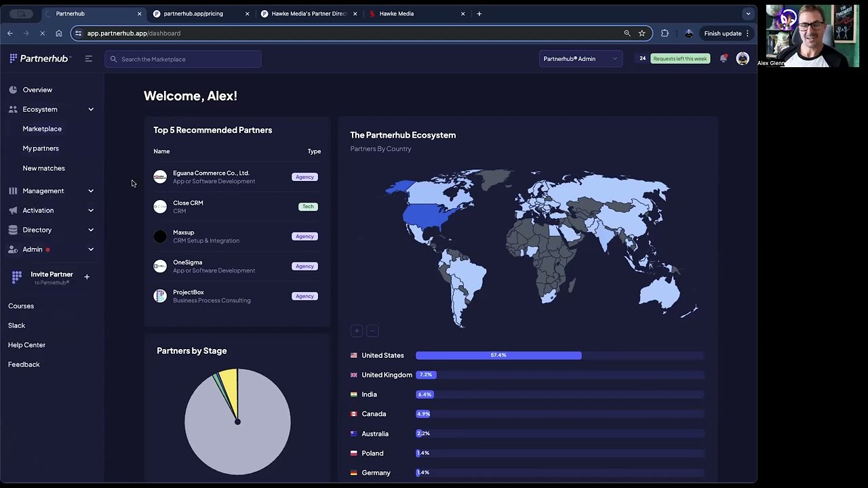Expand the Management section chevron
The width and height of the screenshot is (868, 488).
91,191
